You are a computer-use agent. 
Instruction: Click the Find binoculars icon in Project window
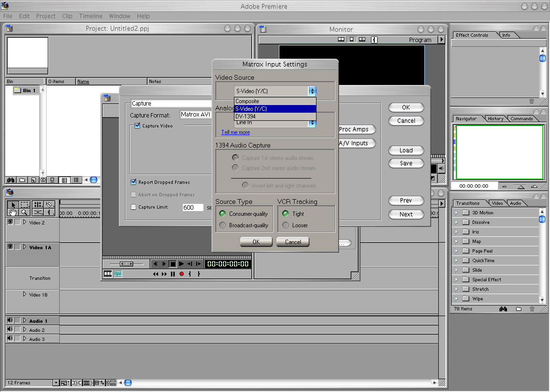(x=11, y=180)
